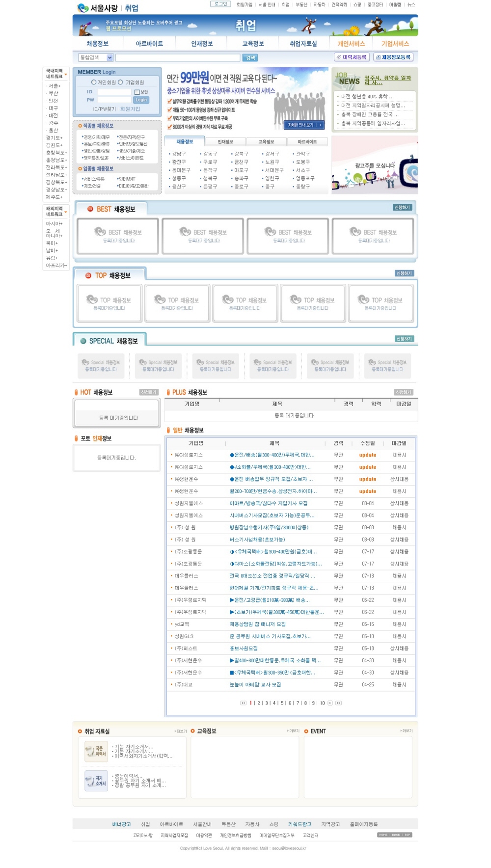Open the 아르바이트 menu
Screen dimensions: 491x868
point(149,44)
